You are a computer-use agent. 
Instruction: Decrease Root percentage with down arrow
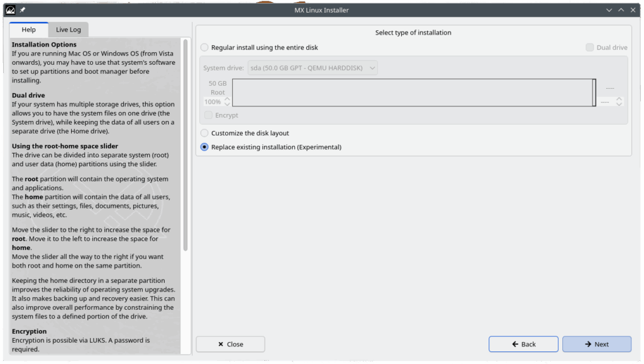[227, 104]
